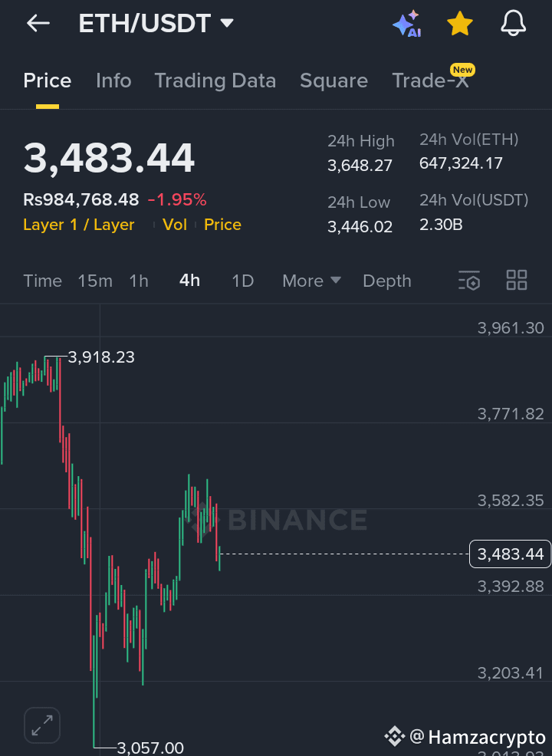Click the 3,203.41 price axis label
The image size is (552, 756).
511,672
